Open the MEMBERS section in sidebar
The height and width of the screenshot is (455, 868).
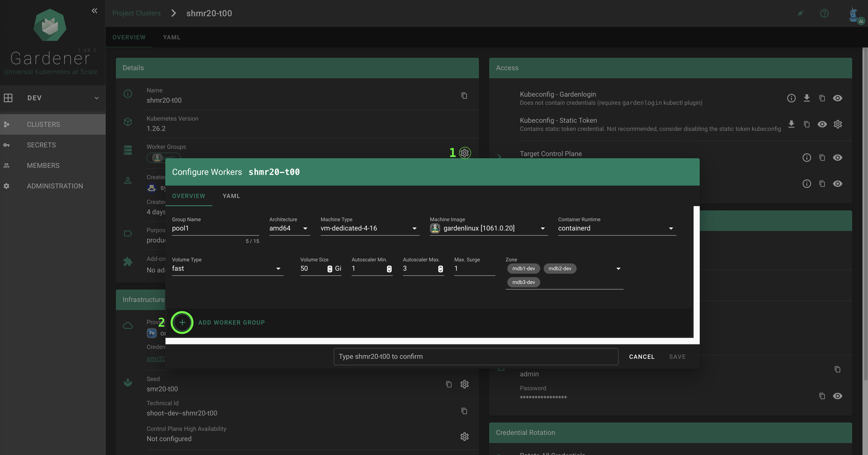43,165
